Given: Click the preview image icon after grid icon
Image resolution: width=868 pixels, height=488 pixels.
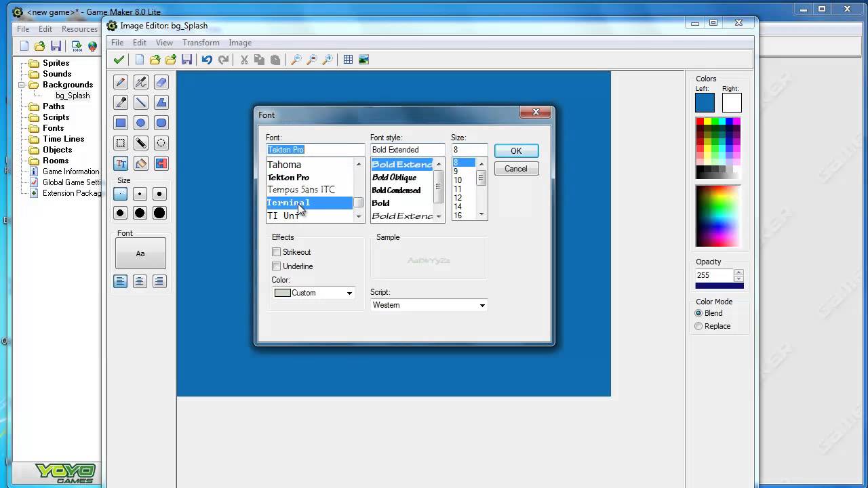Looking at the screenshot, I should (x=363, y=60).
